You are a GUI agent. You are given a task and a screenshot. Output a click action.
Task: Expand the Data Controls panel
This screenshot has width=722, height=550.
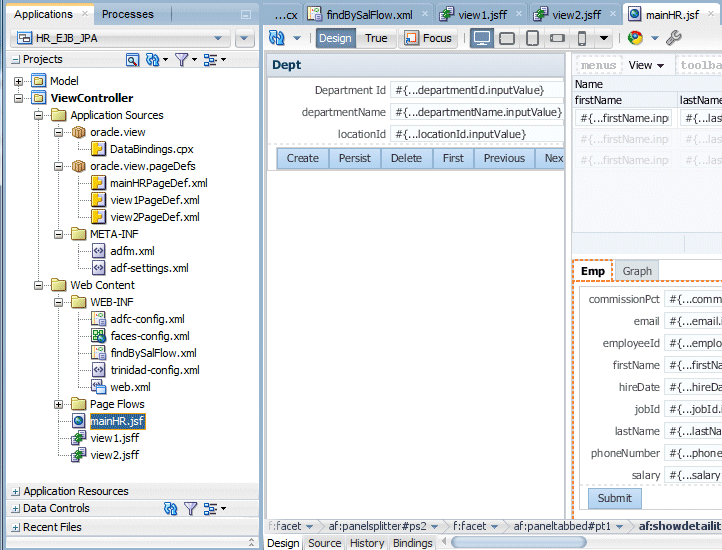[x=16, y=509]
